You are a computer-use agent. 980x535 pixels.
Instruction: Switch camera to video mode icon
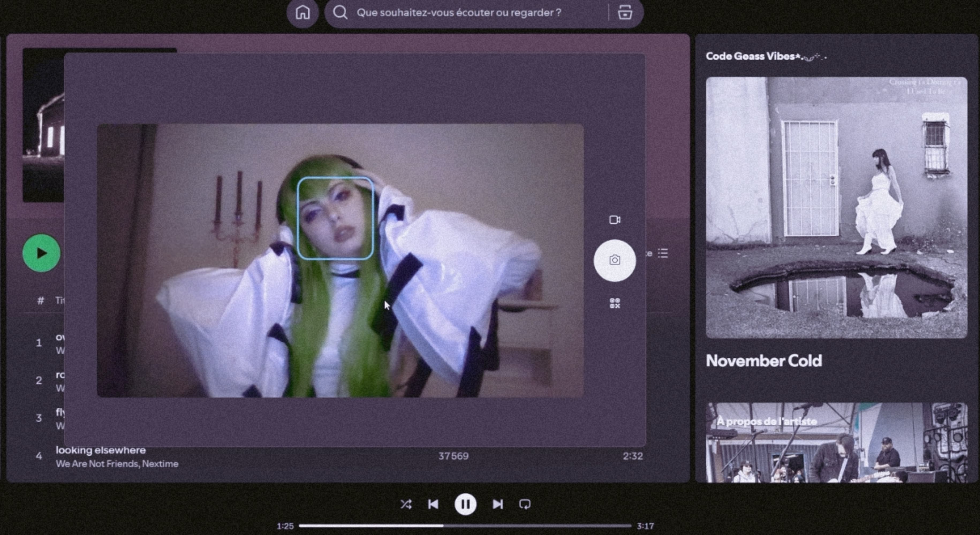pos(615,220)
